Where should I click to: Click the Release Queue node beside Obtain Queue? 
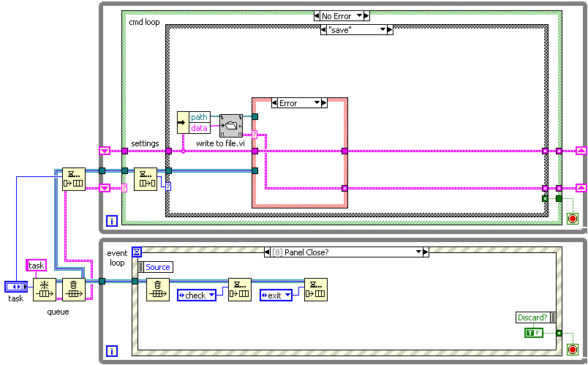pos(73,290)
